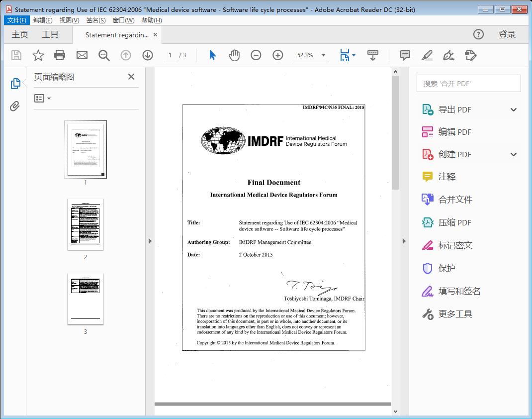This screenshot has height=419, width=532.
Task: Bookmark the file with the star icon
Action: [x=38, y=55]
